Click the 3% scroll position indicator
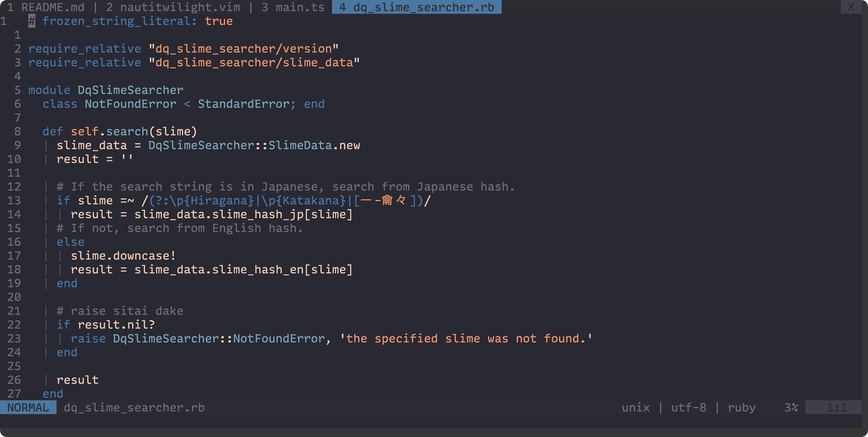The width and height of the screenshot is (868, 437). click(x=791, y=407)
